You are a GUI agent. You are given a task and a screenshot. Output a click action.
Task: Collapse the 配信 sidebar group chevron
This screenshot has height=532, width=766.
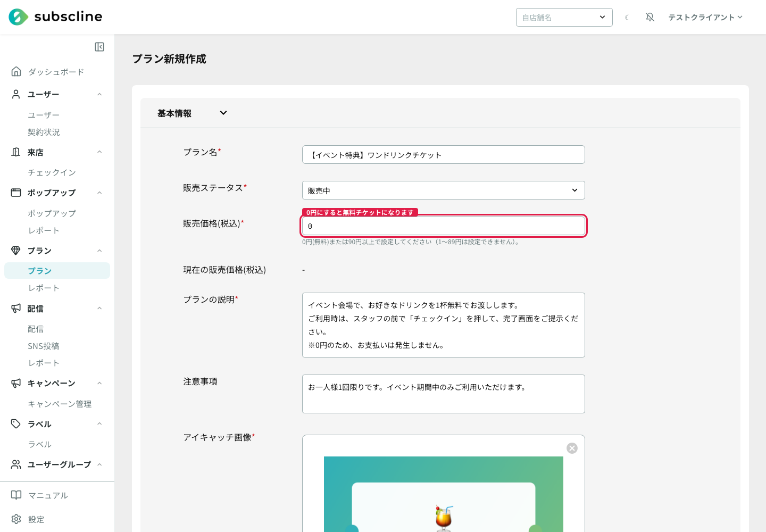click(99, 309)
